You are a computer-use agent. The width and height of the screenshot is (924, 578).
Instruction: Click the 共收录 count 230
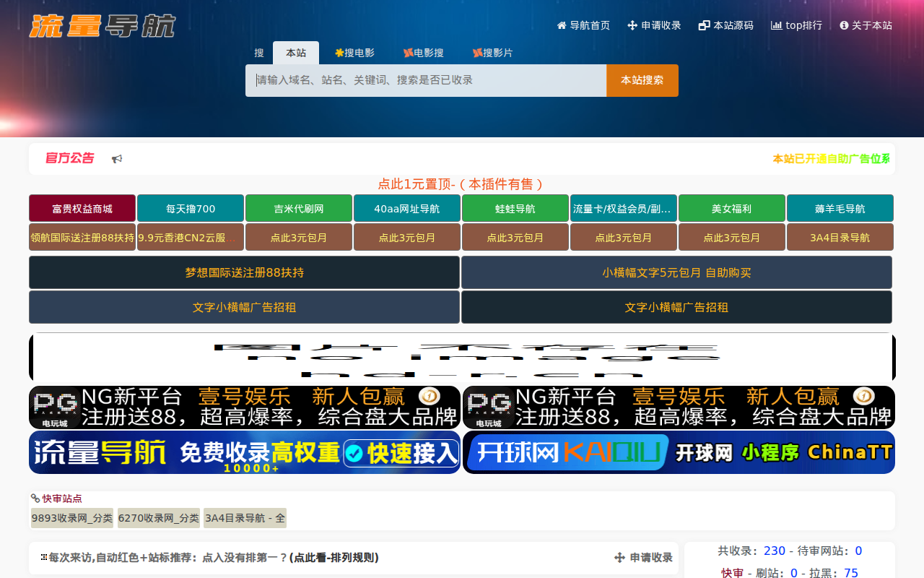[775, 551]
